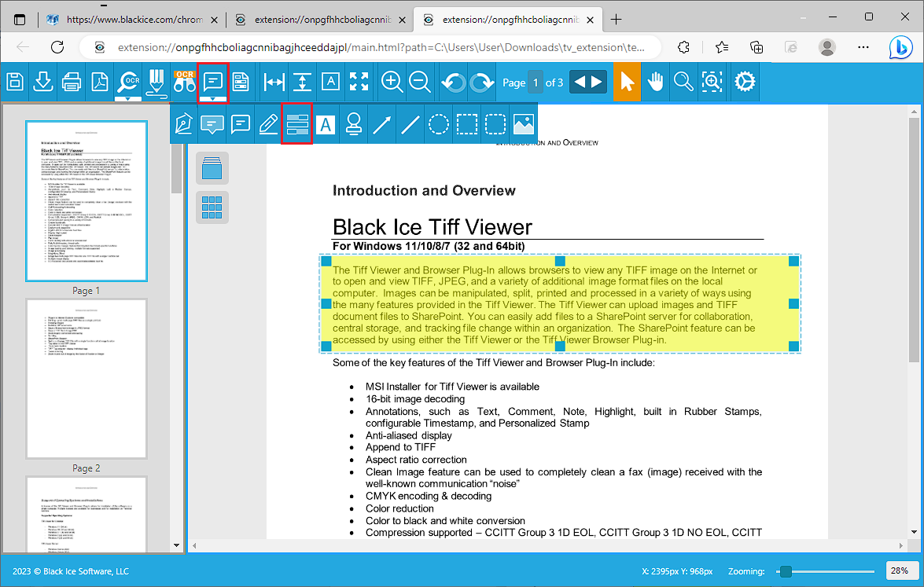924x587 pixels.
Task: Select the edit annotation pen-nib tool
Action: 184,124
